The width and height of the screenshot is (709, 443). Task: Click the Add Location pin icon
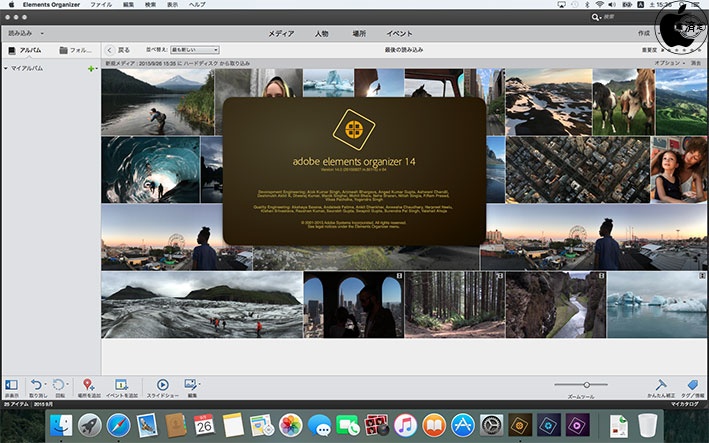click(x=88, y=383)
